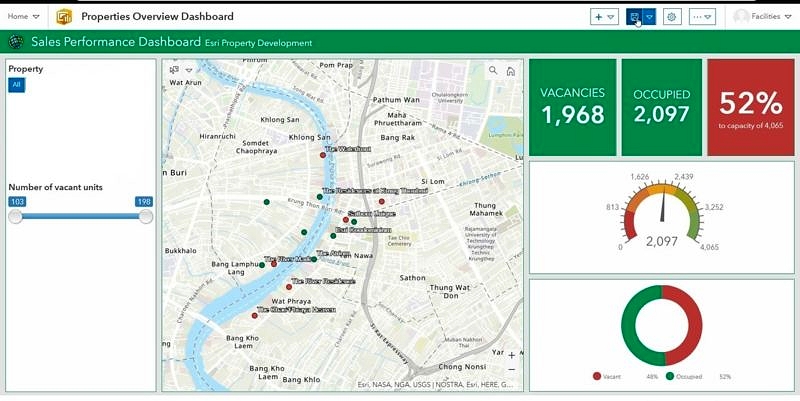Click the Esri Property Development subtitle

259,43
